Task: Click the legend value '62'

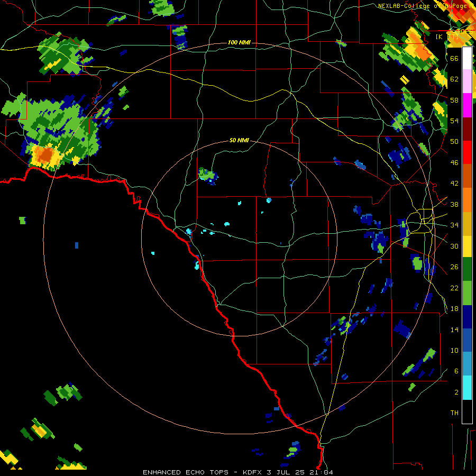Action: pos(454,79)
